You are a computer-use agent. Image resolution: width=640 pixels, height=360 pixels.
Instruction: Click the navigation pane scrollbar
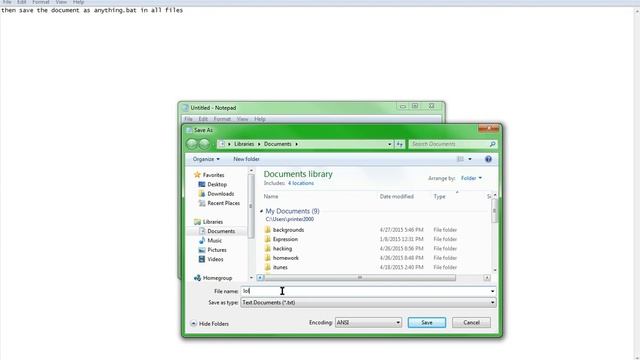point(251,206)
